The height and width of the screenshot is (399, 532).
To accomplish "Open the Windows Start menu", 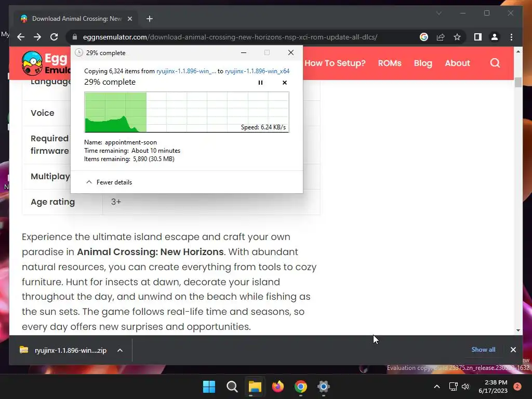I will pos(209,387).
